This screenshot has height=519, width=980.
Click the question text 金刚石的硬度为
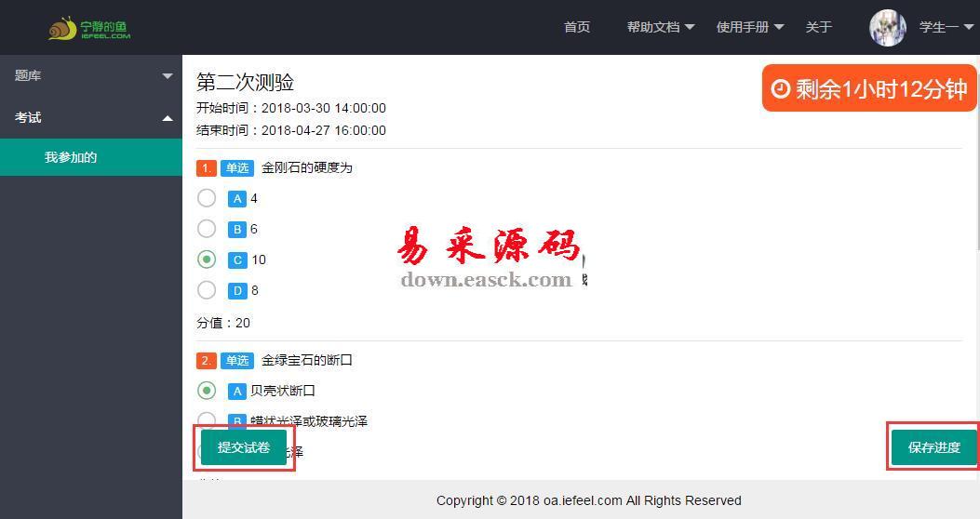(307, 167)
